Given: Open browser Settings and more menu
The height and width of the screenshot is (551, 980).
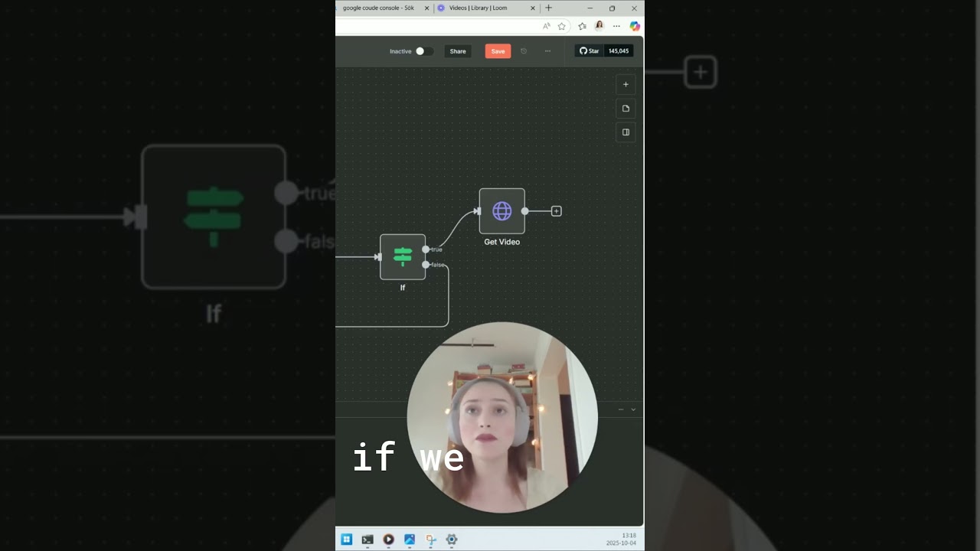Looking at the screenshot, I should coord(616,26).
